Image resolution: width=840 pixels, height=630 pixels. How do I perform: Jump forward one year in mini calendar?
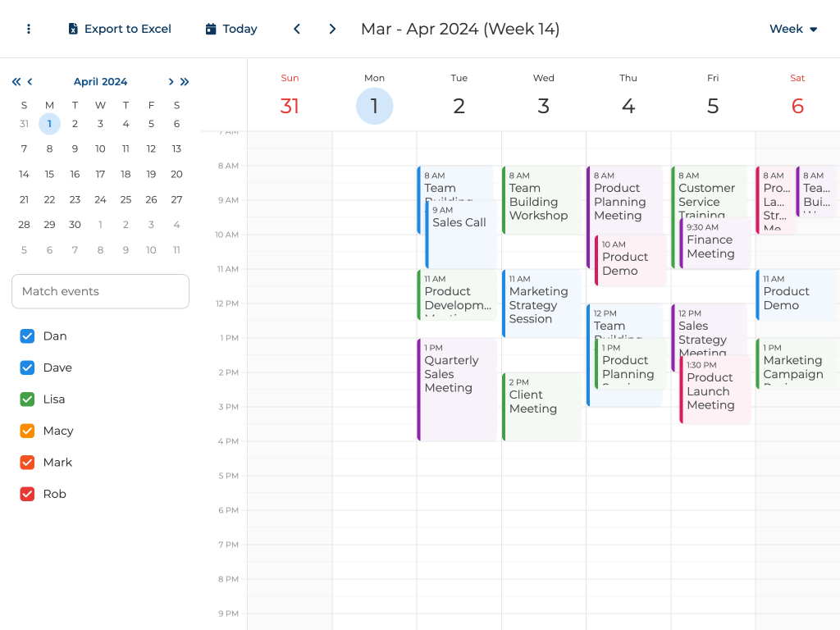click(x=185, y=81)
